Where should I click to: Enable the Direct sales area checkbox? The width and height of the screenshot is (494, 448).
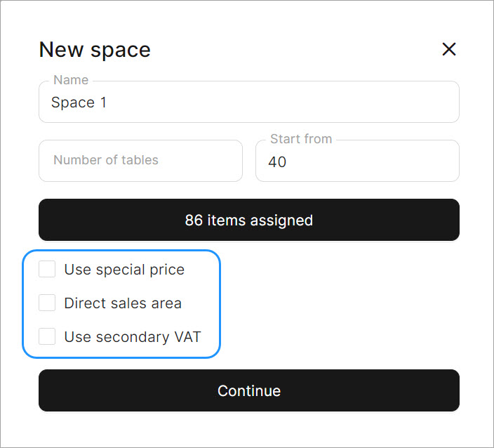click(47, 303)
